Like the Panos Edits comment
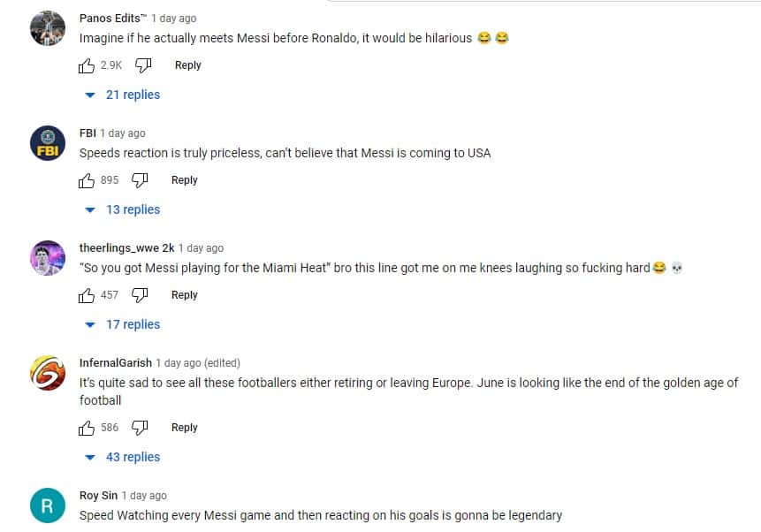Image resolution: width=761 pixels, height=532 pixels. [x=87, y=65]
